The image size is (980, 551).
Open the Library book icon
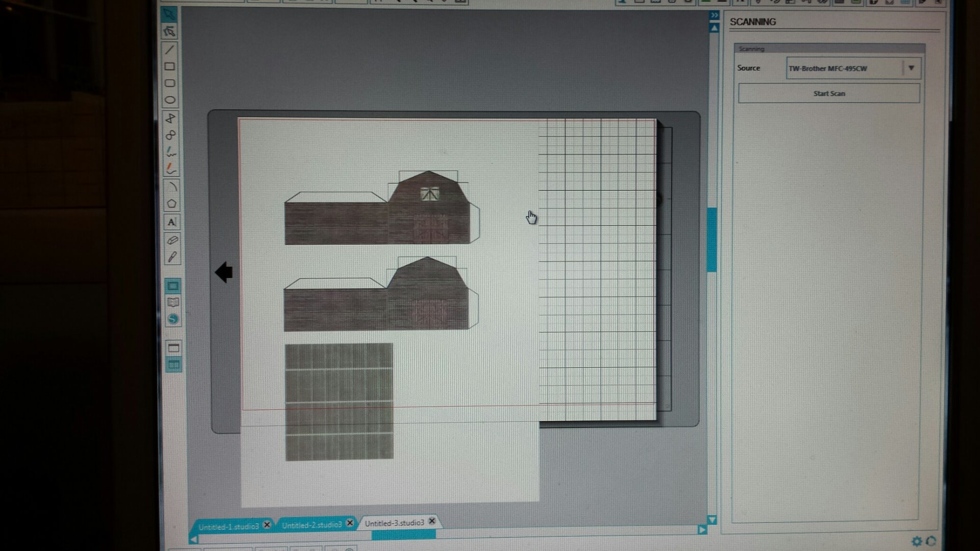173,303
